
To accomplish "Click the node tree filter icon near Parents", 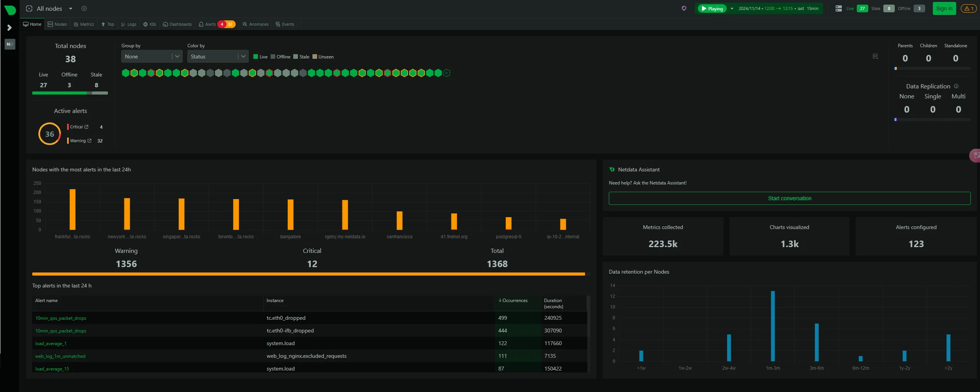I will coord(876,56).
